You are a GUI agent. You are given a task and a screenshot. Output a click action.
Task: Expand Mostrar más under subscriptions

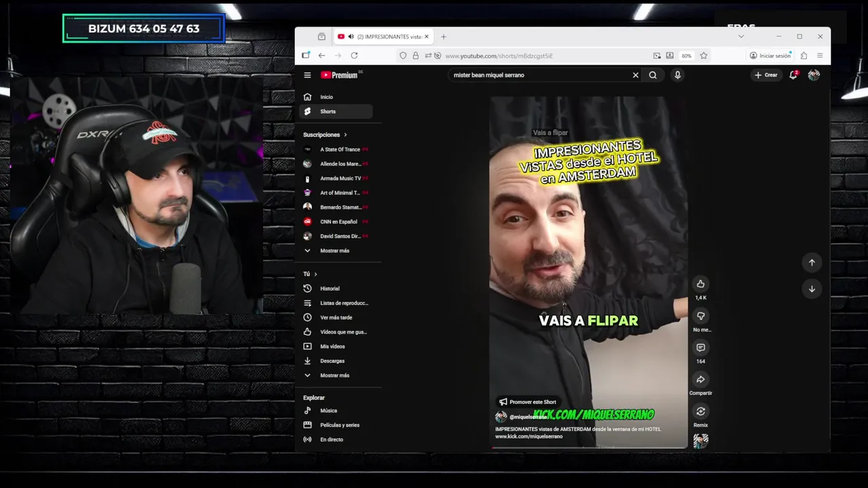click(336, 251)
